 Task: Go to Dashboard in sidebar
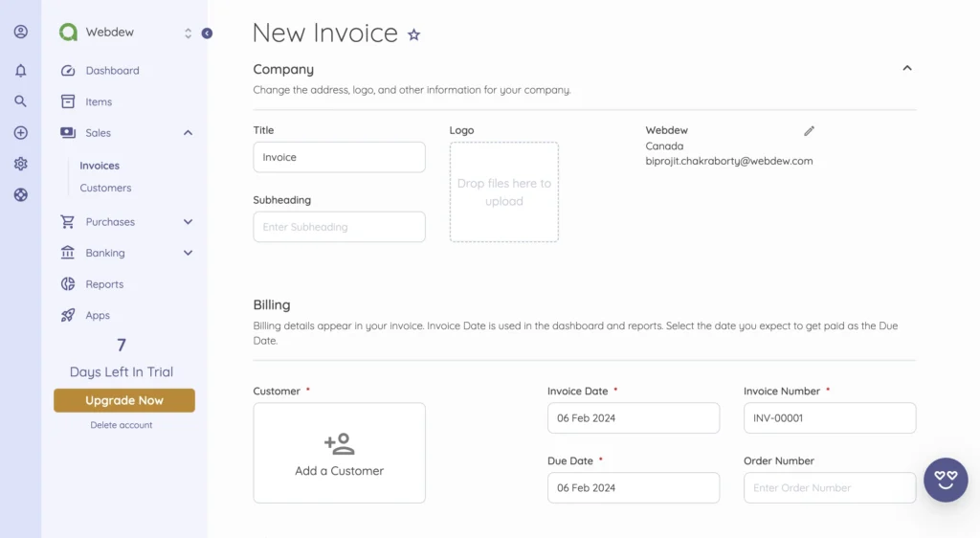pos(112,71)
